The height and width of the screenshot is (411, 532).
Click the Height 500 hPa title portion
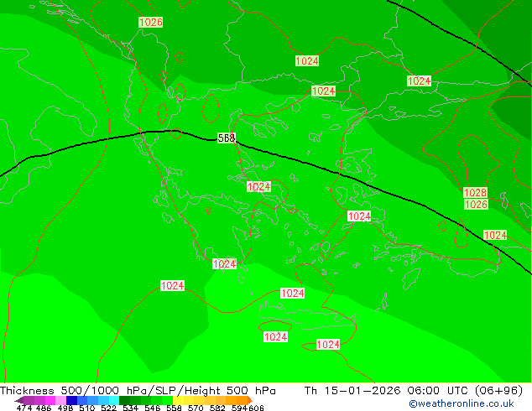230,391
